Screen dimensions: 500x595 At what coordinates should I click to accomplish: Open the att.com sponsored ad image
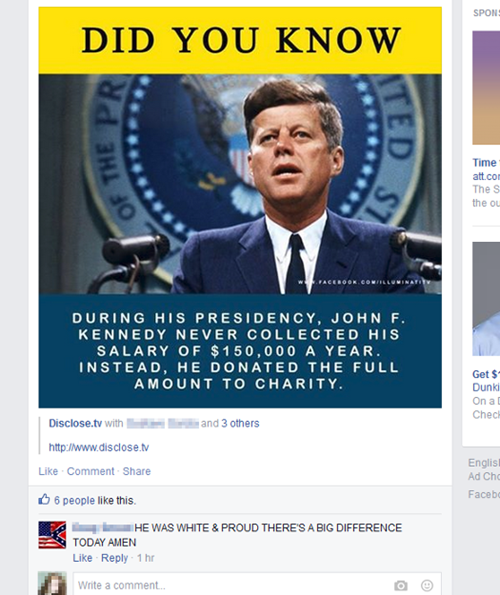[486, 88]
